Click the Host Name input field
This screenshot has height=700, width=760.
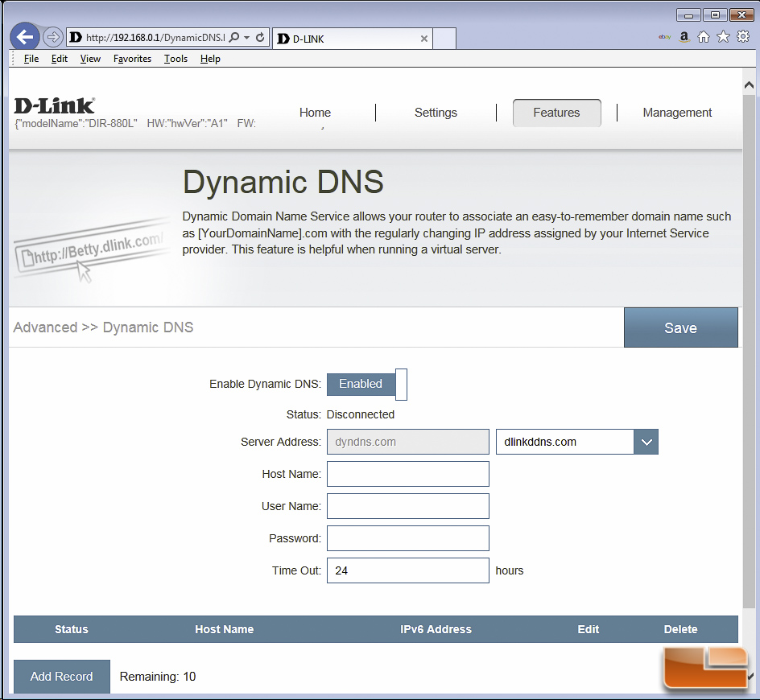408,474
